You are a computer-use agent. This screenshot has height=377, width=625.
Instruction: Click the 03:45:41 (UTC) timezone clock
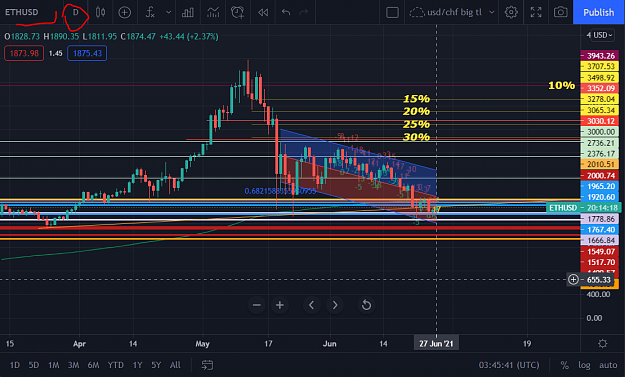[x=509, y=365]
